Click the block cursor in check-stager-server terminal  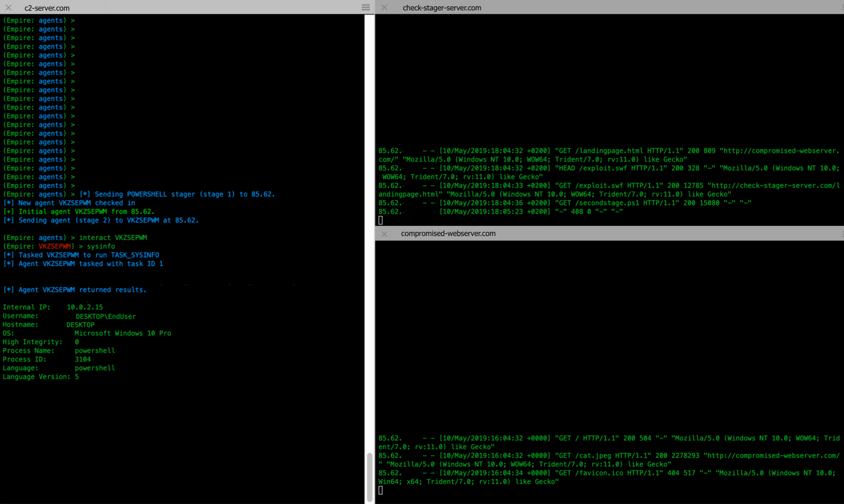380,220
